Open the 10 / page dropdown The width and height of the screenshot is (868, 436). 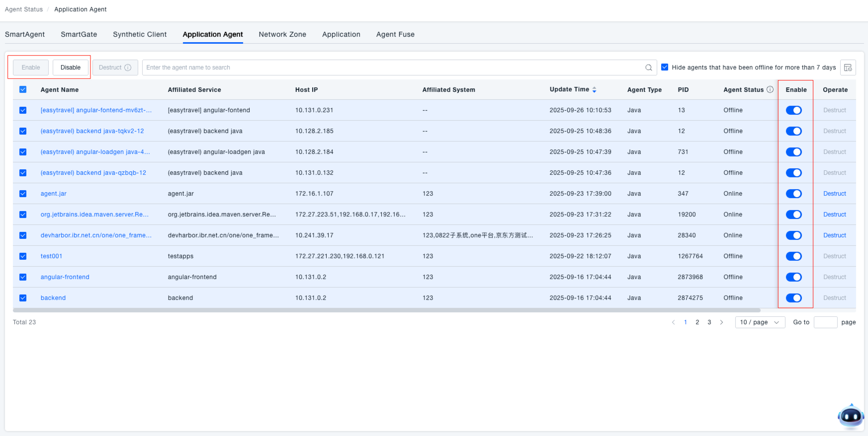pos(760,322)
